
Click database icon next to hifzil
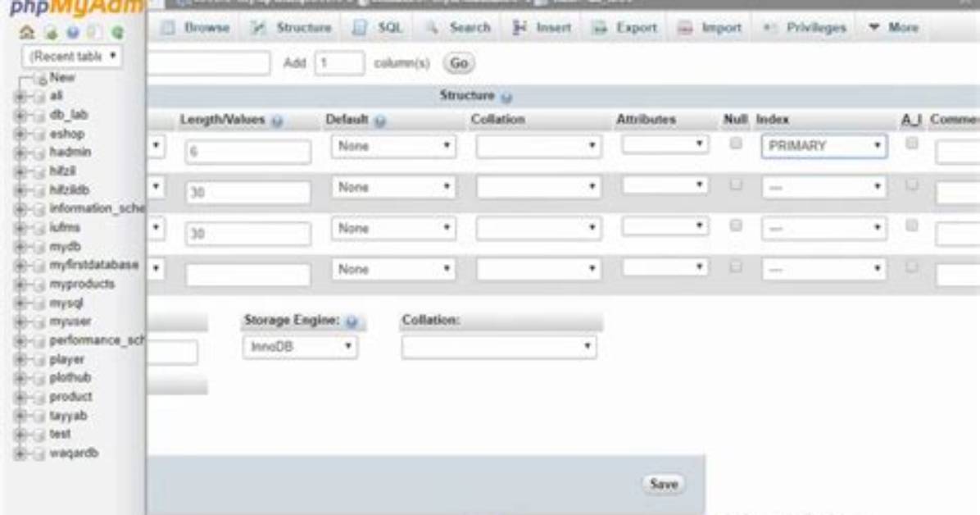[39, 172]
